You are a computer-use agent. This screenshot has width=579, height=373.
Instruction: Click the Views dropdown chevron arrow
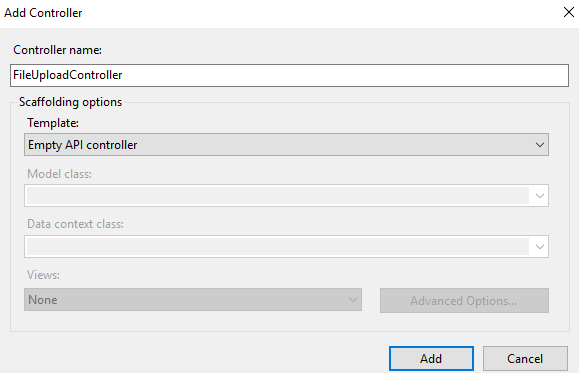(x=353, y=300)
